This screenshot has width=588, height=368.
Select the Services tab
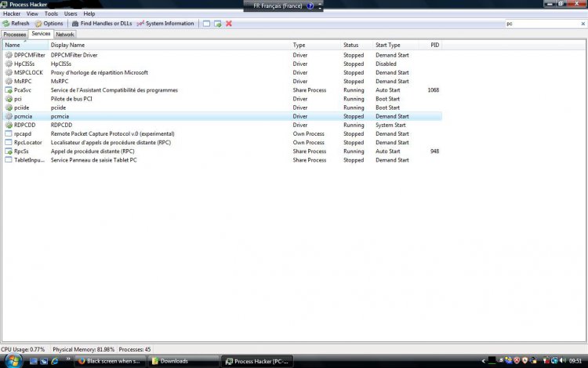(x=41, y=34)
